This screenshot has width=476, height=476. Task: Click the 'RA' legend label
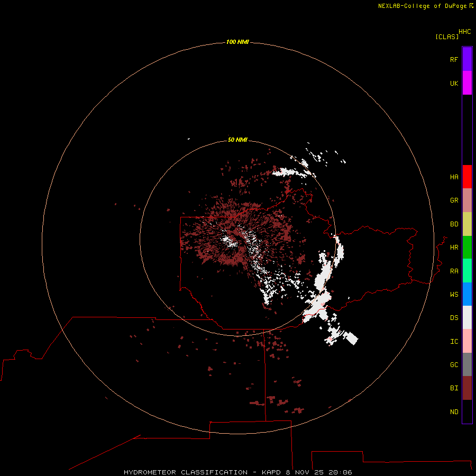454,271
